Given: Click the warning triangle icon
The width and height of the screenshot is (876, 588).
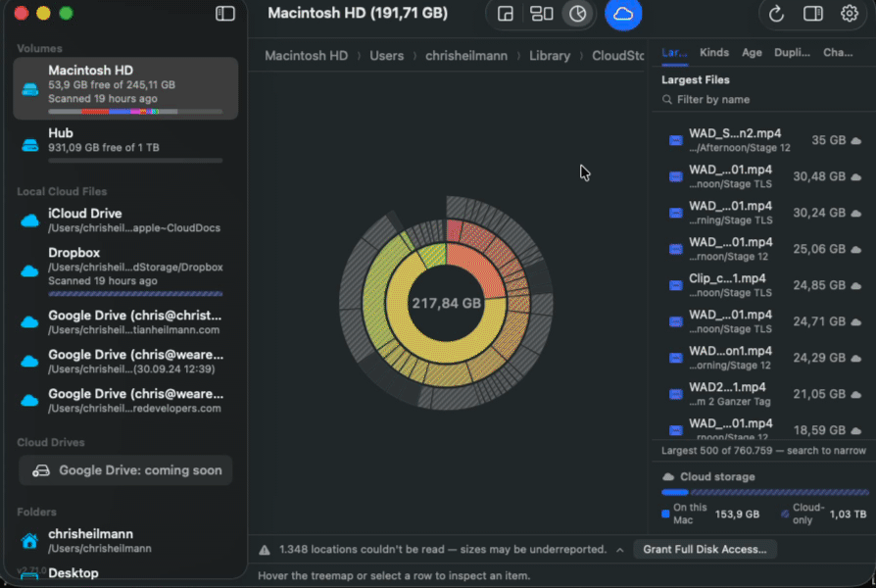Looking at the screenshot, I should pyautogui.click(x=265, y=550).
